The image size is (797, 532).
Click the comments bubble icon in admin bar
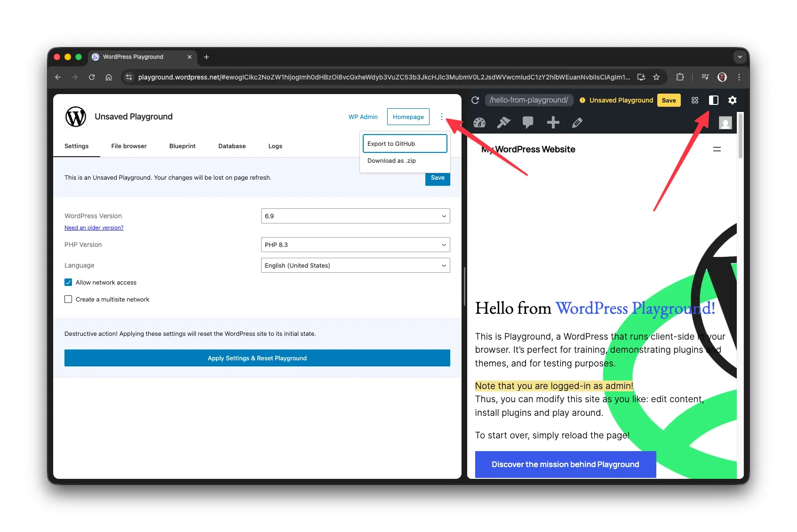528,123
